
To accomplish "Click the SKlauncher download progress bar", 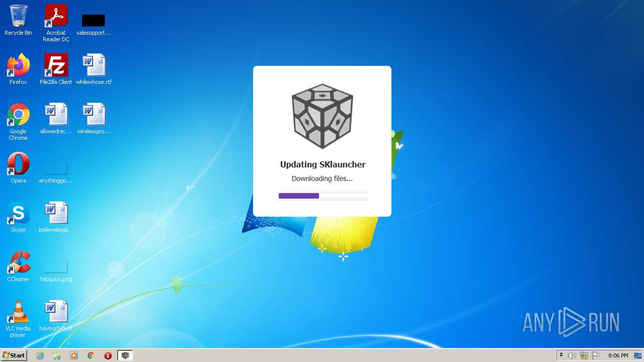I will pos(323,196).
